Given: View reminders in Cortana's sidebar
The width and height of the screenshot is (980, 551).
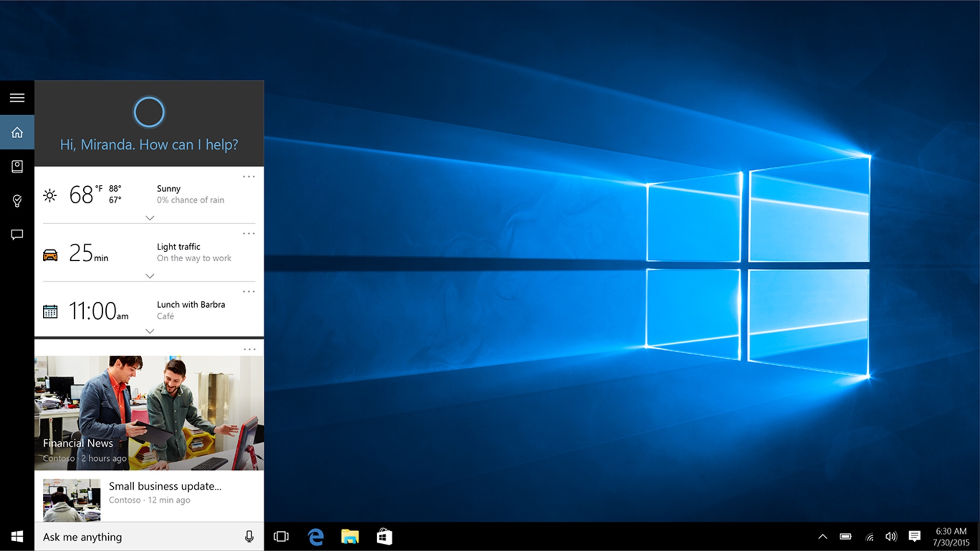Looking at the screenshot, I should click(17, 200).
